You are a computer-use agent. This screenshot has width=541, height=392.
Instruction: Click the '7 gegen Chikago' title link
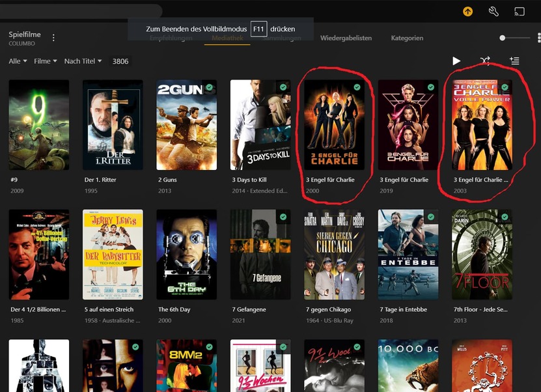(328, 309)
